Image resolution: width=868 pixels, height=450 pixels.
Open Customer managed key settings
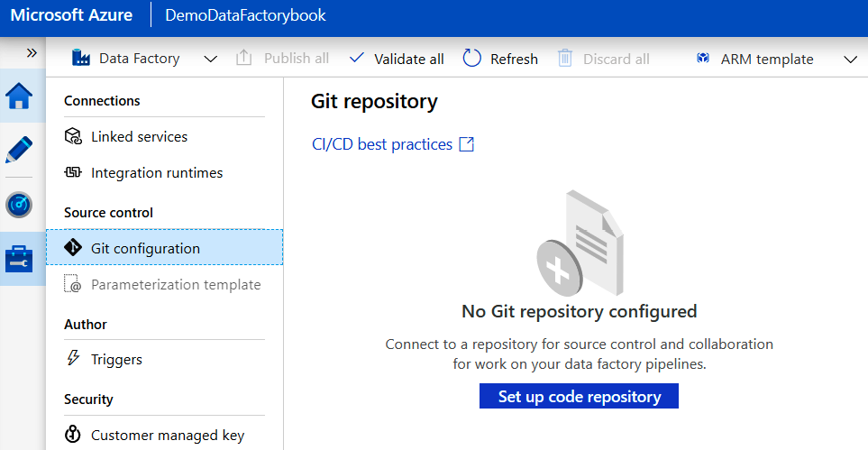168,436
